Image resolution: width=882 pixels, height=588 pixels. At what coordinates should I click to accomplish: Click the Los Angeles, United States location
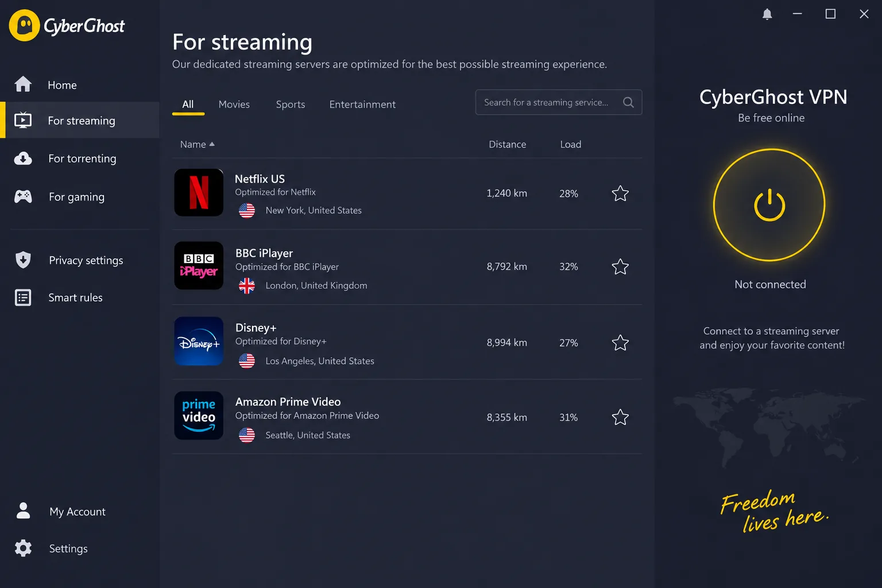pyautogui.click(x=319, y=361)
